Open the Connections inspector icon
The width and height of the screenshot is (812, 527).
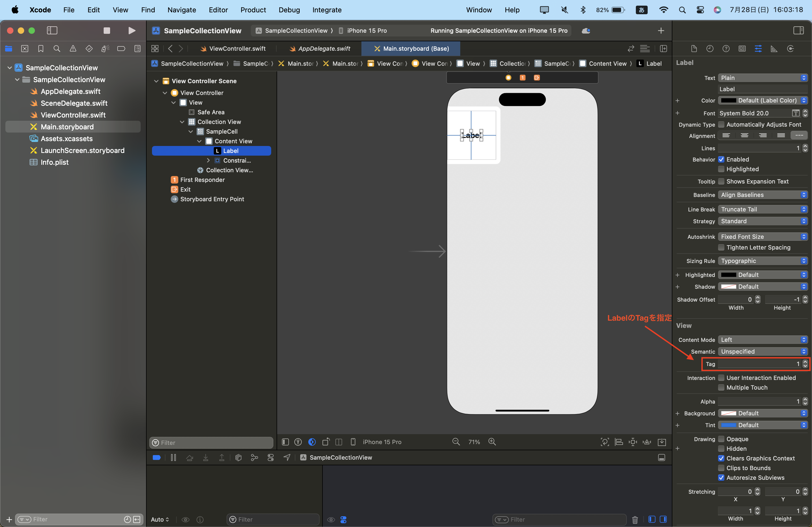point(790,49)
